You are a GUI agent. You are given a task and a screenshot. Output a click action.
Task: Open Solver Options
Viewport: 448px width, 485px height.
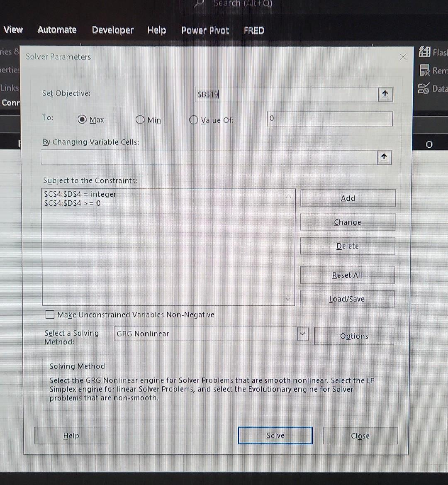pyautogui.click(x=354, y=336)
